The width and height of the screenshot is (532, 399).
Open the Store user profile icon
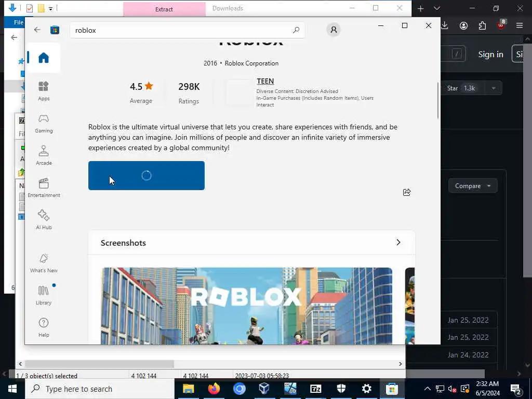click(334, 30)
